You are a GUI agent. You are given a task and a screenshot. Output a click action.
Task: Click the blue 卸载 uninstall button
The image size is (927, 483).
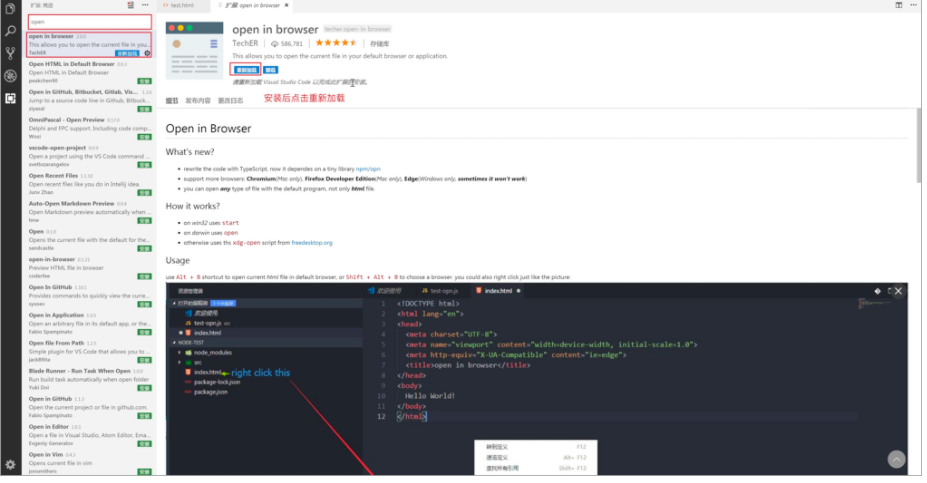(270, 70)
